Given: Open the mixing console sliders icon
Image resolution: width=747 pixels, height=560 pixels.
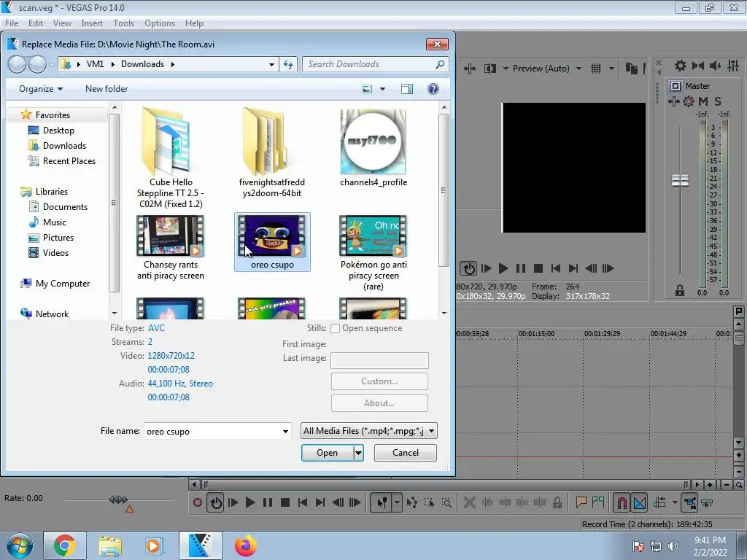Looking at the screenshot, I should [733, 66].
